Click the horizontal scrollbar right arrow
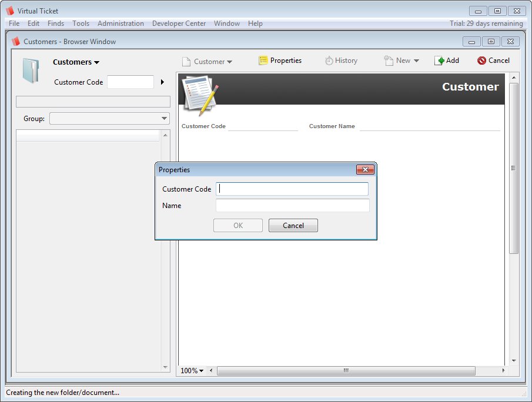 coord(503,370)
